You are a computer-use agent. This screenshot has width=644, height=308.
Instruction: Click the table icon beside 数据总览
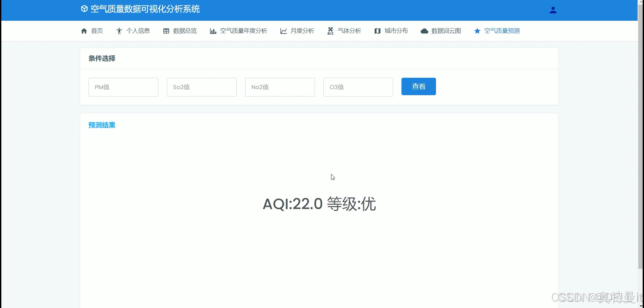[x=166, y=31]
